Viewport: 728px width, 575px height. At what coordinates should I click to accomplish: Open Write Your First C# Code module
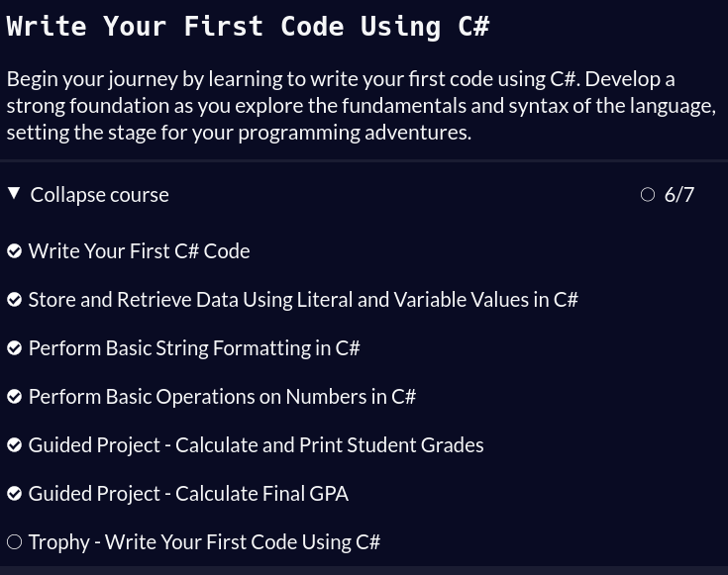(x=139, y=251)
